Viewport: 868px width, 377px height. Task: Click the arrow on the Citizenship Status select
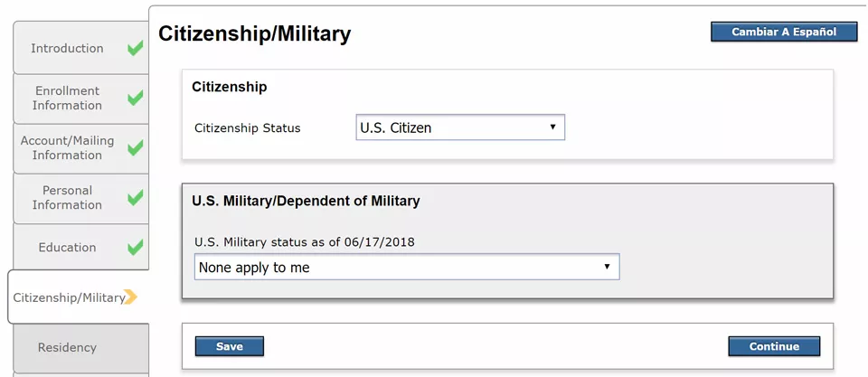point(552,127)
